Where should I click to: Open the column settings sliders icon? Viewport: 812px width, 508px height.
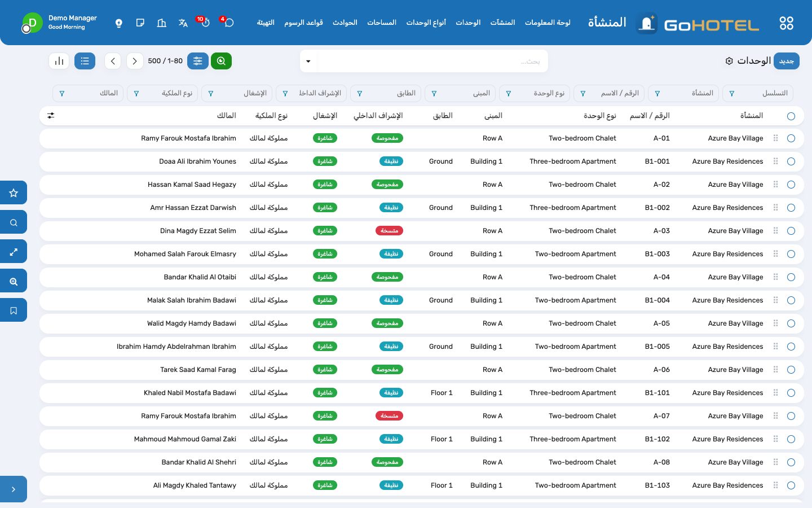tap(51, 116)
